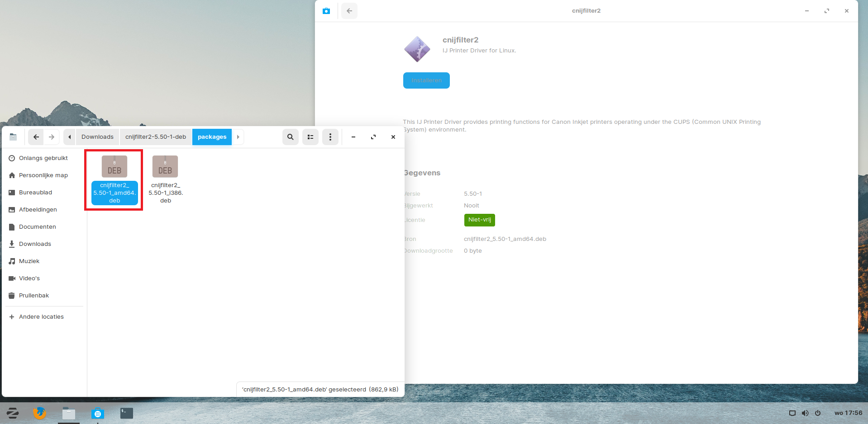Maximize the file manager window
This screenshot has height=424, width=868.
click(x=373, y=137)
